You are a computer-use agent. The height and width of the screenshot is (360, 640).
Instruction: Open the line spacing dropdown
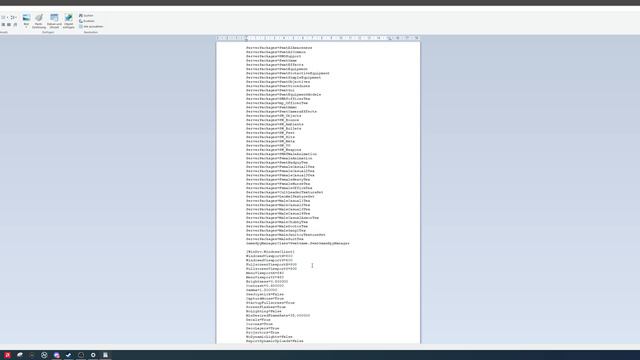coord(14,18)
